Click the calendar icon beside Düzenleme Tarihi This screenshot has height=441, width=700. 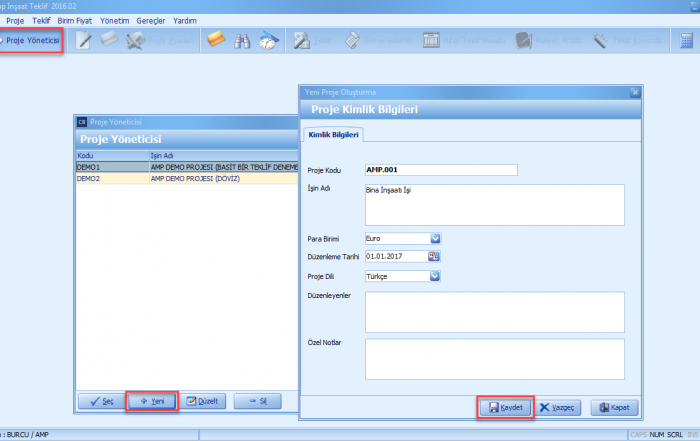[x=434, y=257]
